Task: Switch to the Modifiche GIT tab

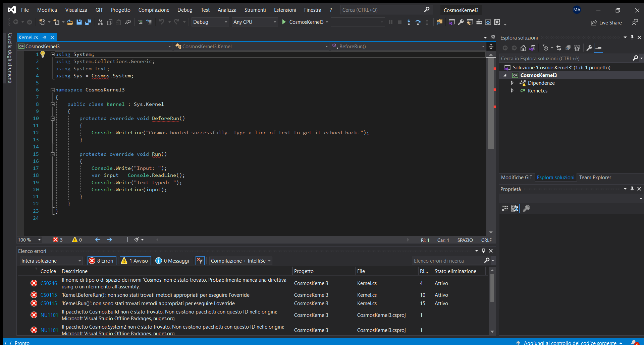Action: point(516,178)
